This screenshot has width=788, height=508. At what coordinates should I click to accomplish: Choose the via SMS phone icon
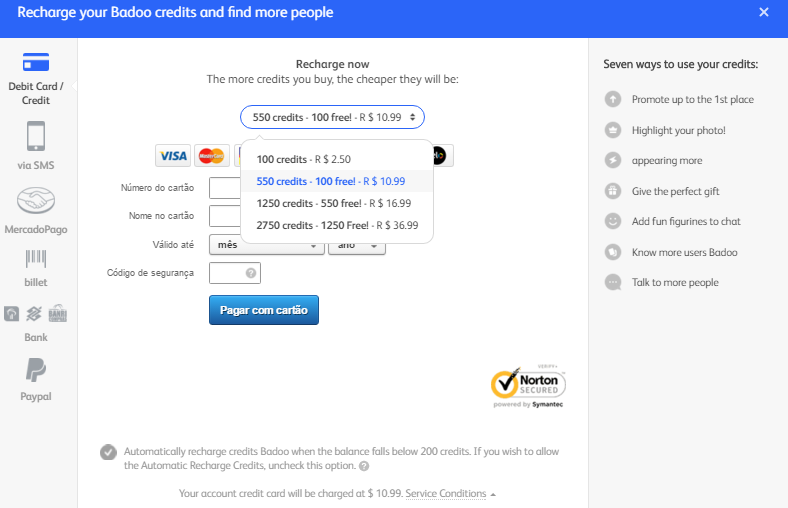(x=36, y=136)
